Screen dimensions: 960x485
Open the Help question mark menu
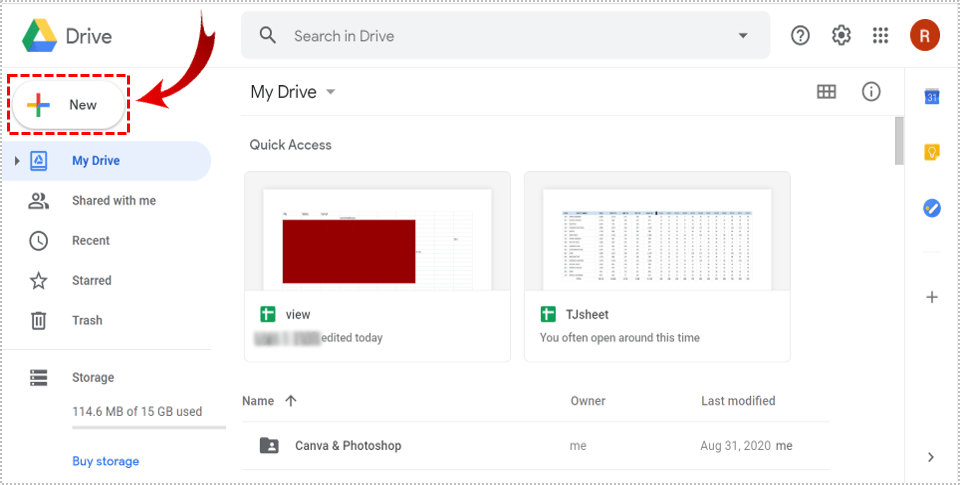800,36
